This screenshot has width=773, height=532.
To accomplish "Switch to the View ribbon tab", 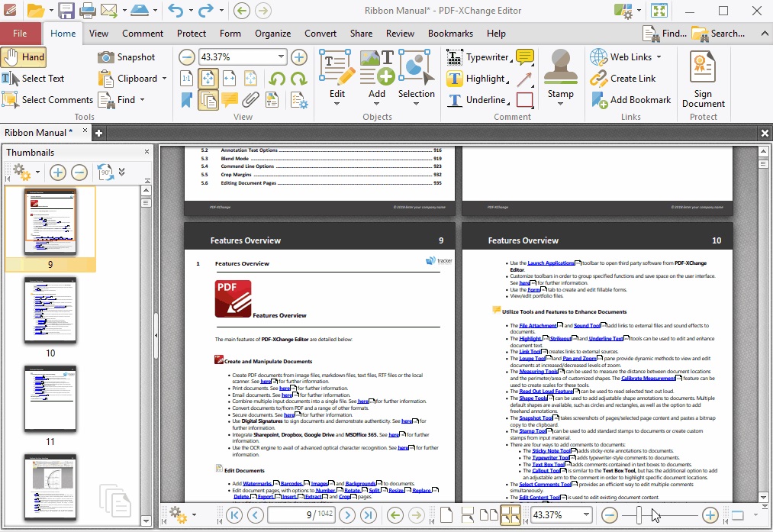I will click(x=98, y=33).
